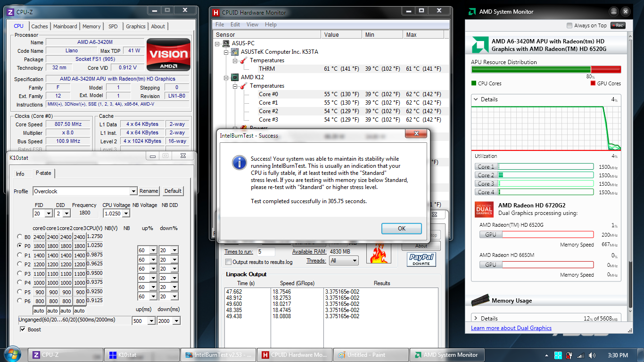Image resolution: width=644 pixels, height=362 pixels.
Task: Click the info icon in the Success dialog
Action: click(x=239, y=163)
